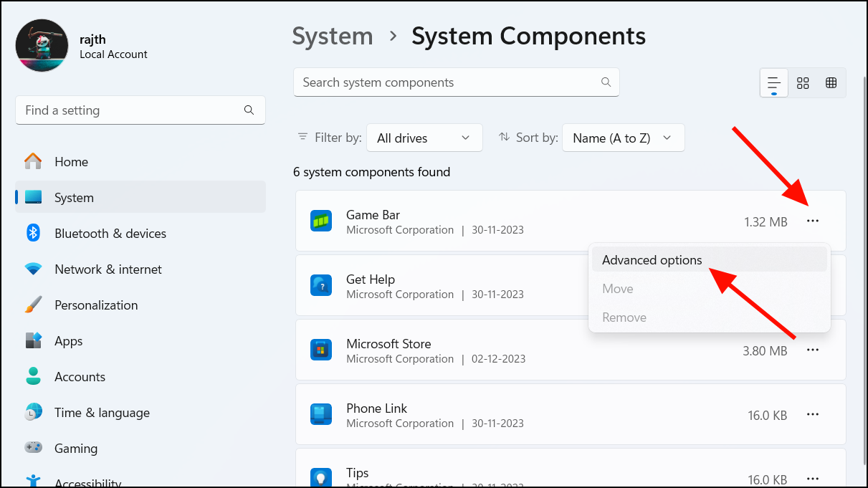Switch to list view layout
The height and width of the screenshot is (488, 868).
point(774,83)
